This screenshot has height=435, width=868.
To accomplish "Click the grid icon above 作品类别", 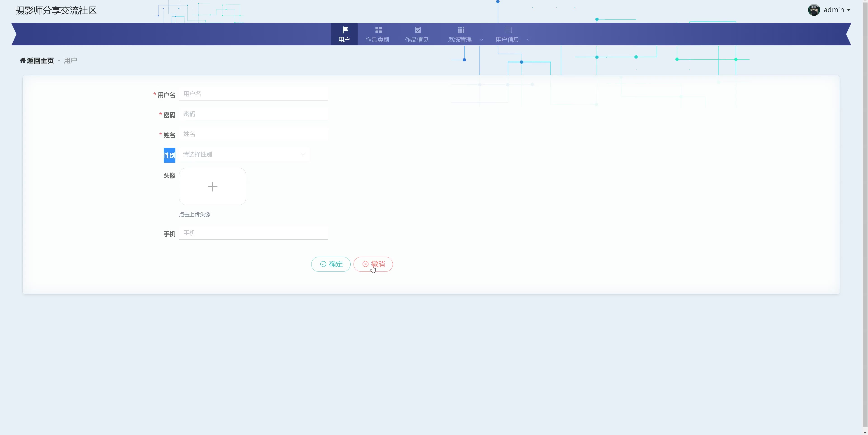I will click(378, 30).
